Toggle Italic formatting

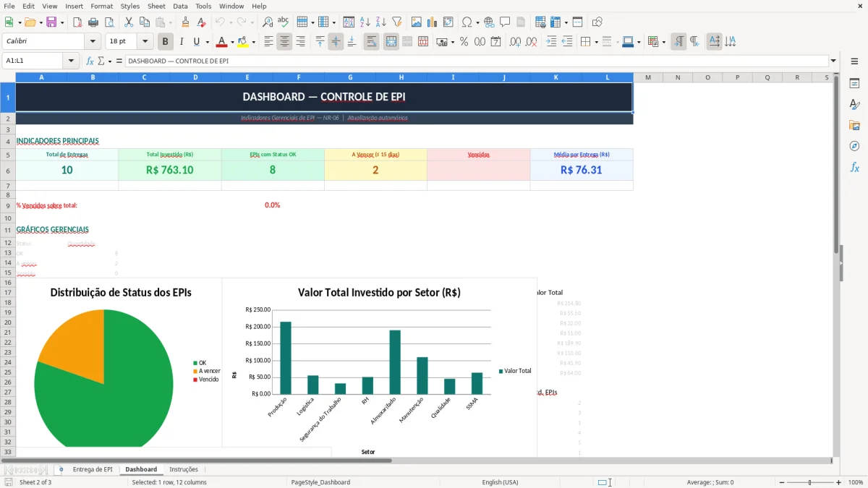(182, 42)
